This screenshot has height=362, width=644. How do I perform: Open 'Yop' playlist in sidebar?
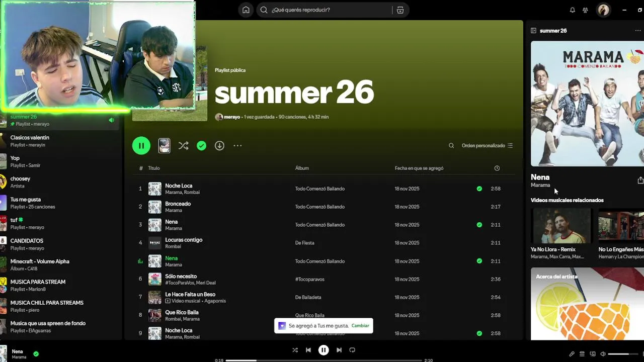(60, 161)
